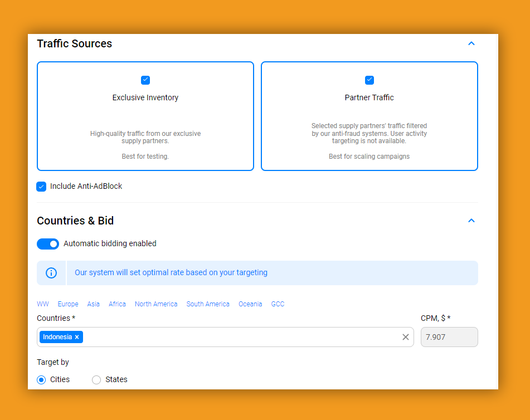Clear all countries with the X icon

[x=405, y=337]
